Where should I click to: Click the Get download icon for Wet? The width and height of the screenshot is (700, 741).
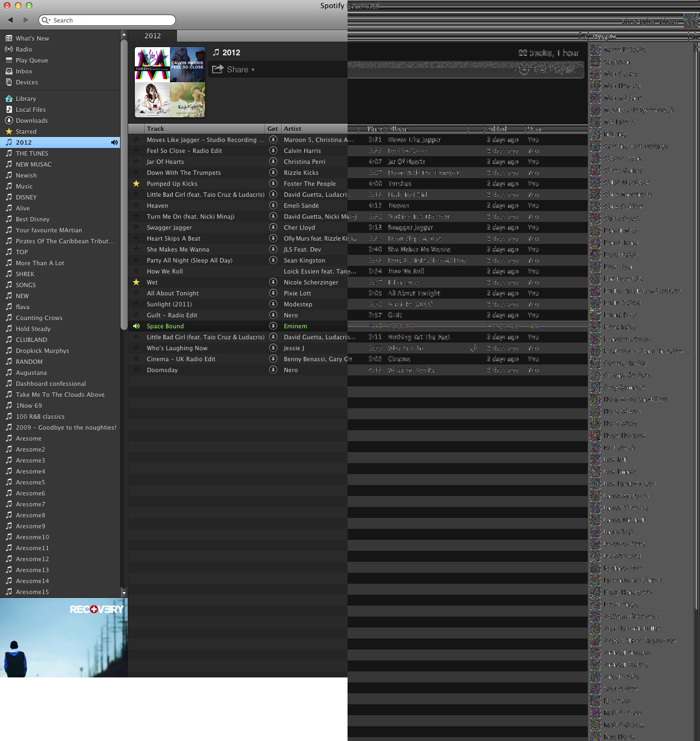click(273, 282)
